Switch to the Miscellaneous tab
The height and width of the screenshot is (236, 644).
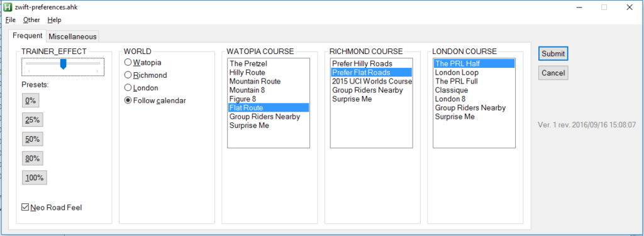73,36
